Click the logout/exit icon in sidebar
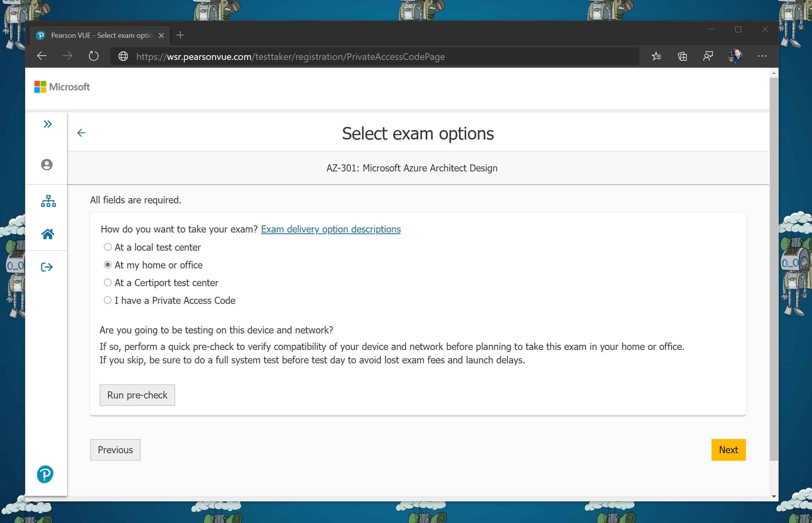Viewport: 812px width, 523px height. [47, 266]
